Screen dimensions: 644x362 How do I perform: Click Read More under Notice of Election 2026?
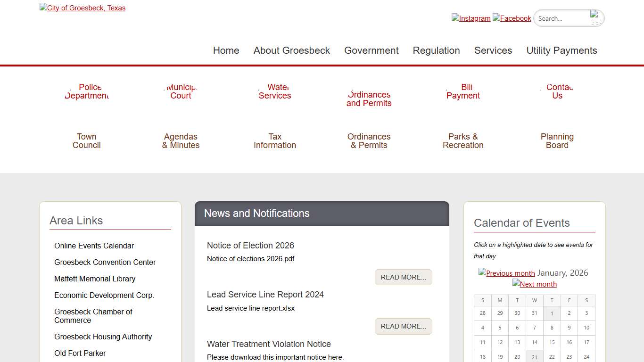click(403, 277)
